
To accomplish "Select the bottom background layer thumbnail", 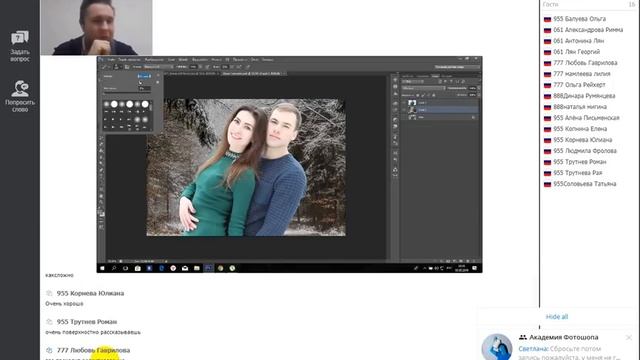I will [x=412, y=118].
